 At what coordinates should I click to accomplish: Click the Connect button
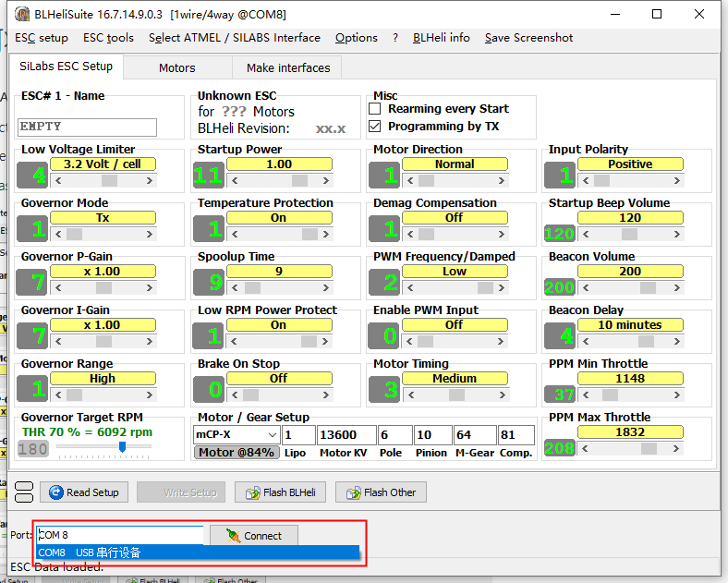coord(254,536)
